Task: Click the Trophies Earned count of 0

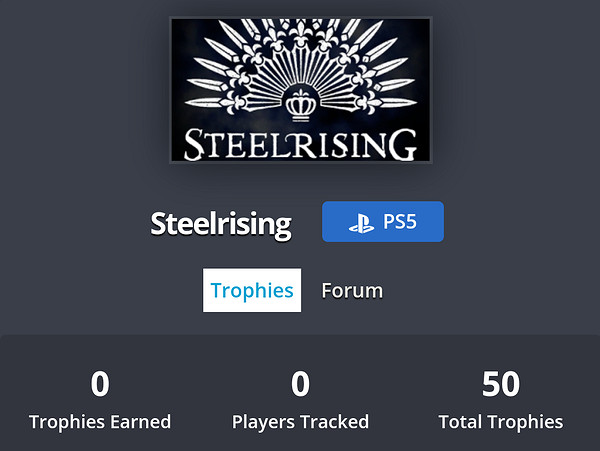Action: pos(100,384)
